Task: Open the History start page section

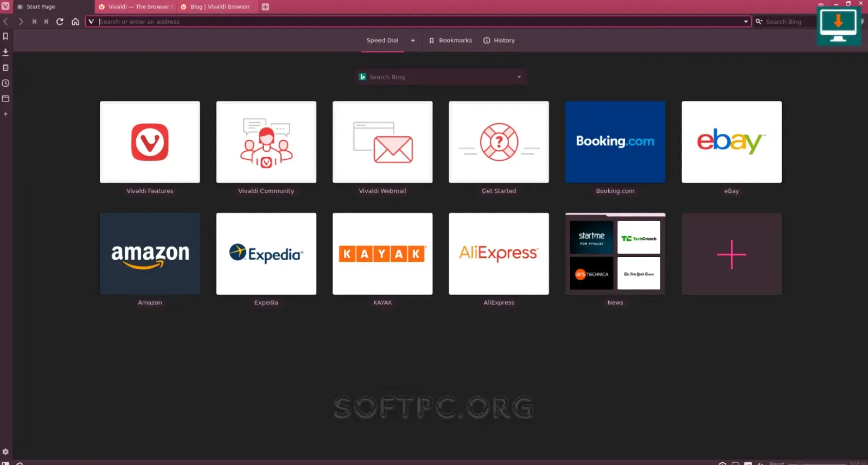Action: pos(499,41)
